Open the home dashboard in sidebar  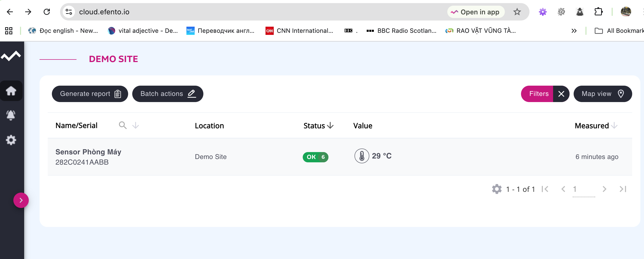11,91
